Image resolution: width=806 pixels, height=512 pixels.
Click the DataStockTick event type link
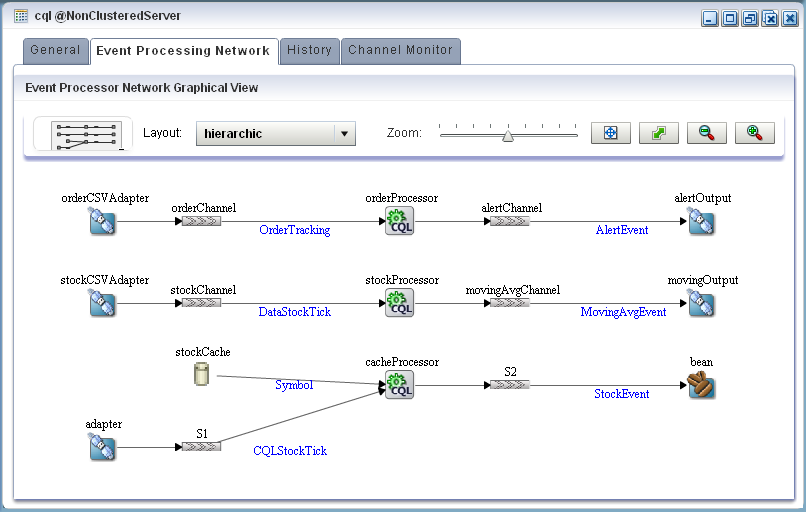(295, 312)
